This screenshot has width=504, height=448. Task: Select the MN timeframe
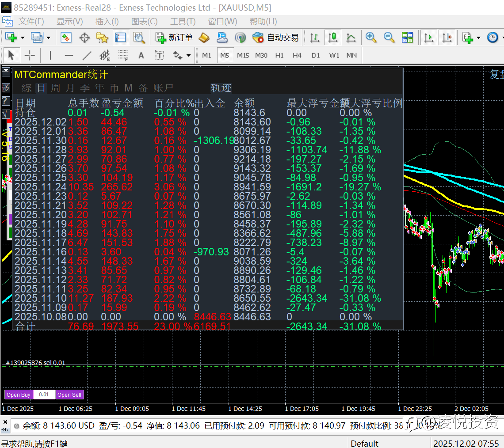[351, 56]
